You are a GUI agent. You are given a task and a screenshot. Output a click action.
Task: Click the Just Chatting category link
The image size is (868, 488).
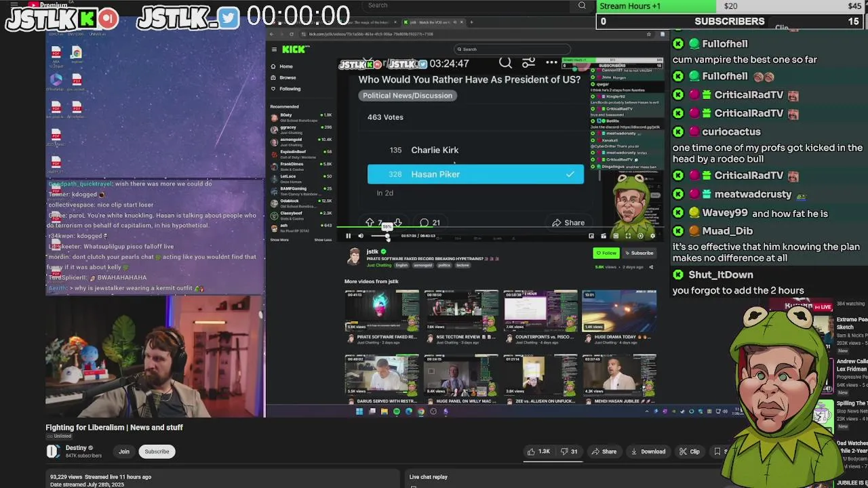(x=379, y=265)
